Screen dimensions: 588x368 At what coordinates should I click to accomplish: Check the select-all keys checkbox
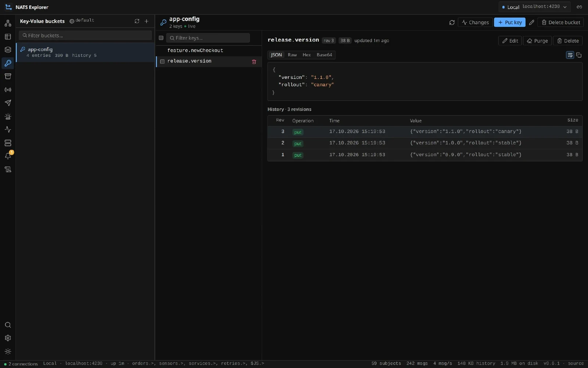pos(161,38)
